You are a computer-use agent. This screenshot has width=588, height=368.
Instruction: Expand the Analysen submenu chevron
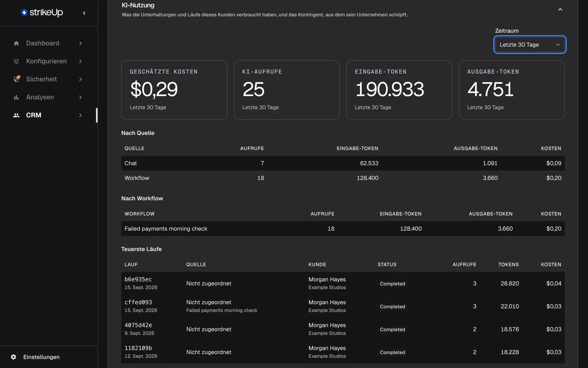80,97
